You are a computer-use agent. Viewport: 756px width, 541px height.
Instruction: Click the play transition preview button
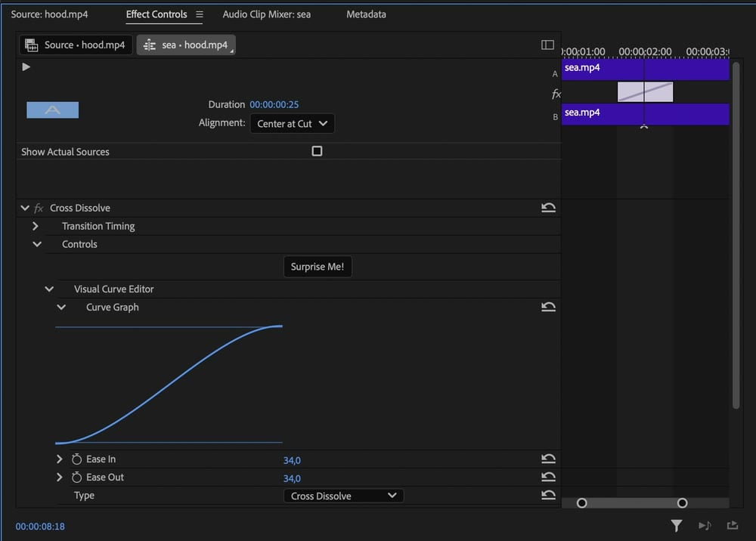[26, 67]
